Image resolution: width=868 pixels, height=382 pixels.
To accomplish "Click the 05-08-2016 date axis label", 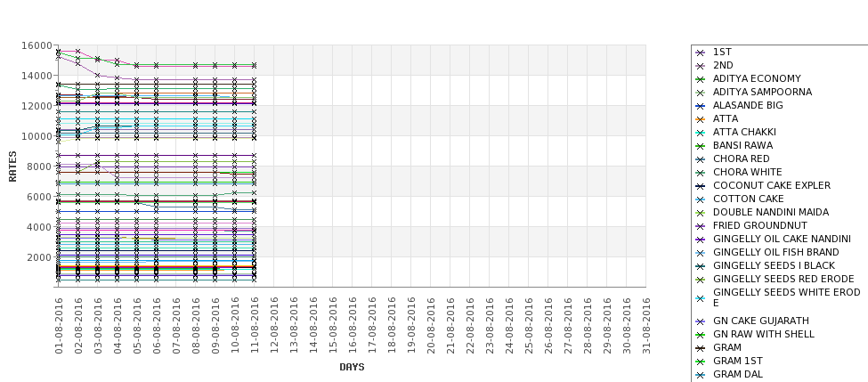I will click(137, 326).
